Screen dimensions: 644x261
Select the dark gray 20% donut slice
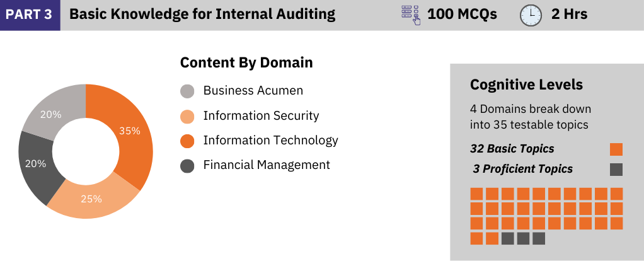coord(36,163)
